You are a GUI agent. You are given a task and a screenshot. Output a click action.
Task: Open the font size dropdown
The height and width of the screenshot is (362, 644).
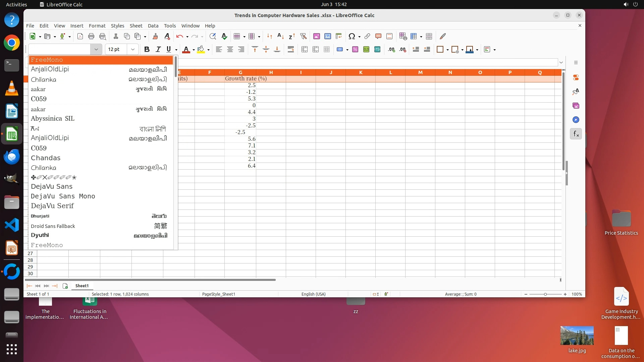point(133,50)
